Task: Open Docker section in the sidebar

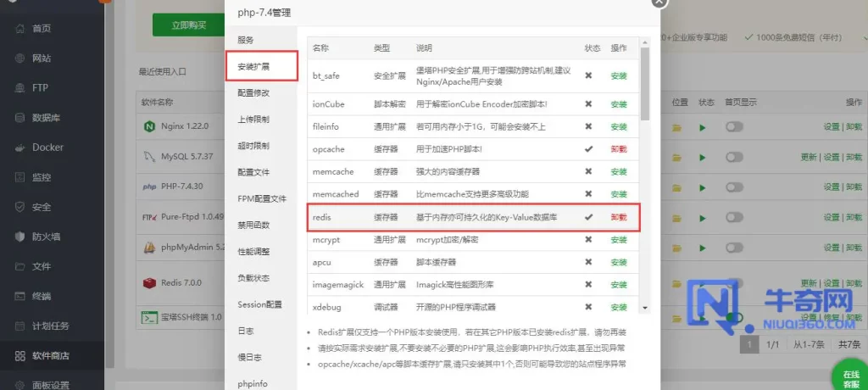Action: click(47, 148)
